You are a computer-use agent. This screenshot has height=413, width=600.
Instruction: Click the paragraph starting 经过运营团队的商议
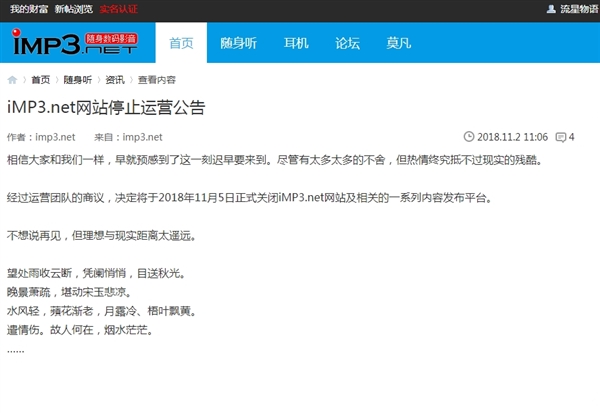tap(249, 198)
